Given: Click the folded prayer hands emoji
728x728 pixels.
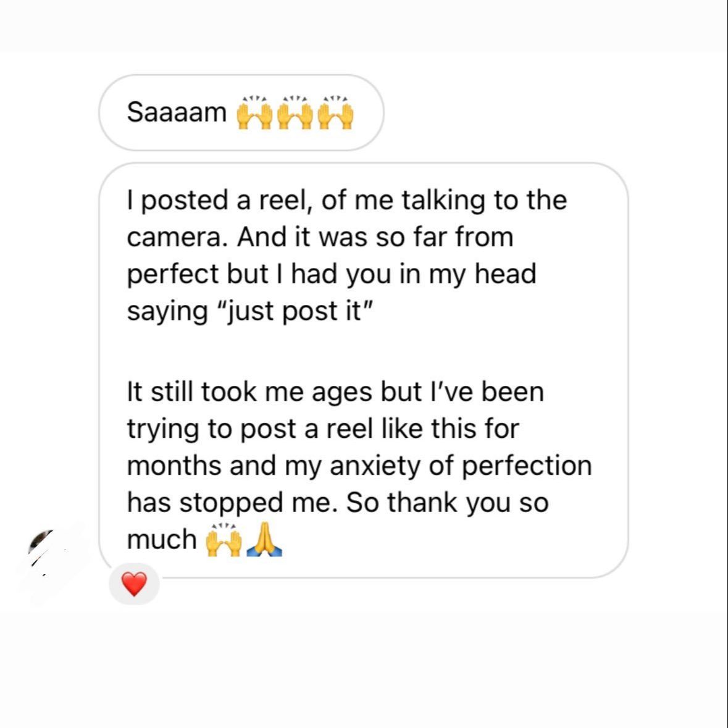Looking at the screenshot, I should click(x=264, y=540).
